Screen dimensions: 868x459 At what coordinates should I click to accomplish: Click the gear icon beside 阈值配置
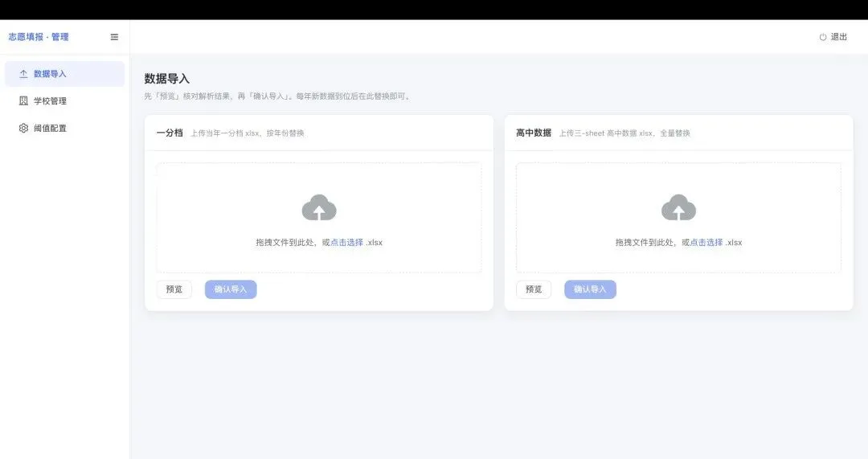pyautogui.click(x=23, y=128)
